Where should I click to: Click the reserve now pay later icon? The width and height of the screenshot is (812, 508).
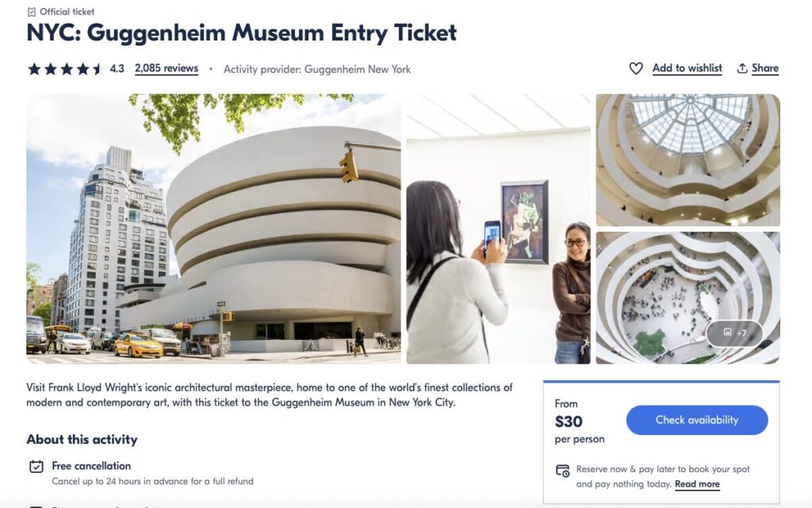pyautogui.click(x=562, y=471)
